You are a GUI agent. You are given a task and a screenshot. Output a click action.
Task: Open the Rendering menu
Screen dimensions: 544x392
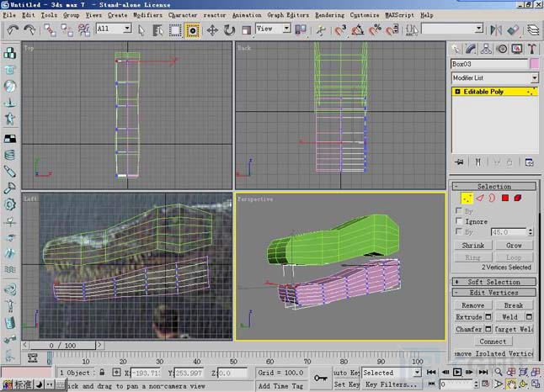coord(329,15)
